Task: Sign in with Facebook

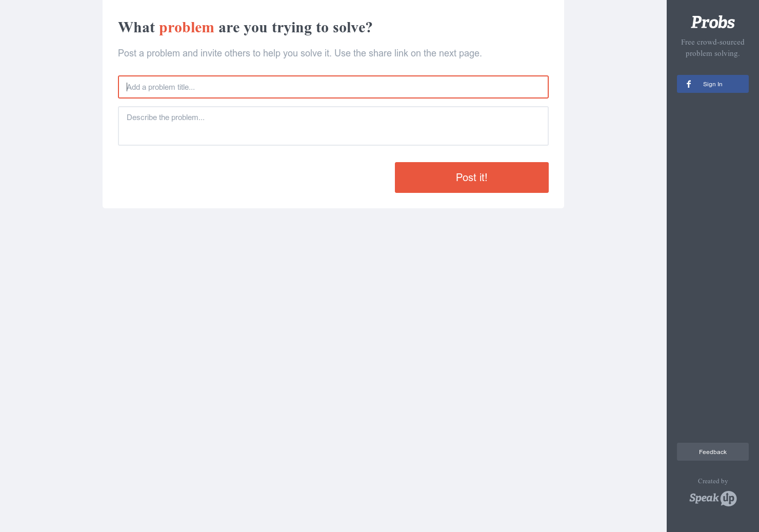Action: pos(712,84)
